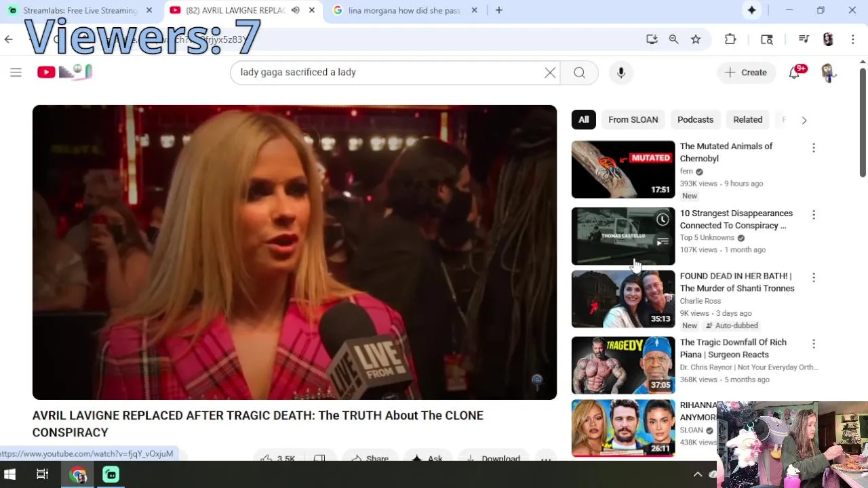This screenshot has width=868, height=488.
Task: Close the Avril Lavigne YouTube tab
Action: click(x=312, y=10)
